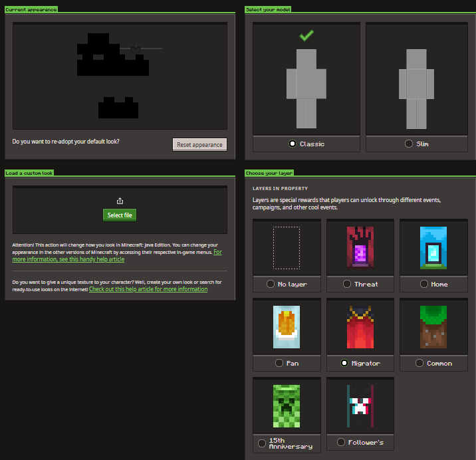Choose the Follower's layer radio option
This screenshot has height=460, width=476.
[341, 442]
